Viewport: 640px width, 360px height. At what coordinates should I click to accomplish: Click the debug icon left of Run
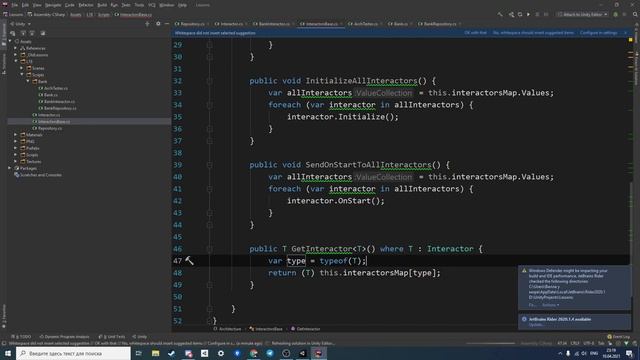tap(520, 14)
